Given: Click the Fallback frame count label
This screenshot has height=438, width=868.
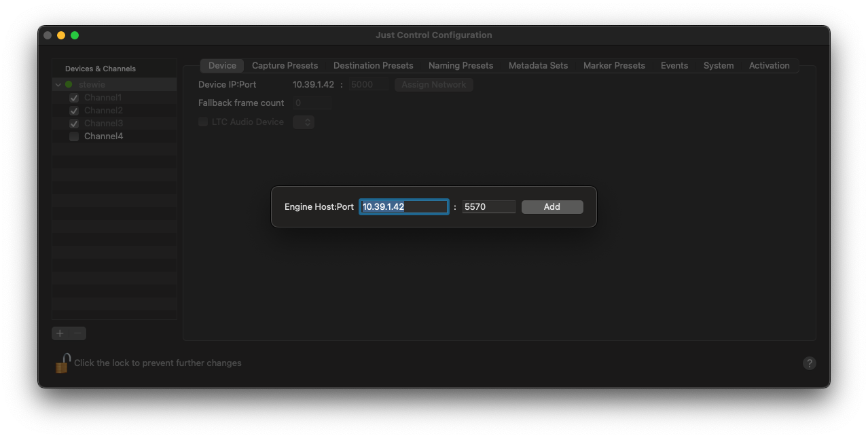Looking at the screenshot, I should (241, 103).
